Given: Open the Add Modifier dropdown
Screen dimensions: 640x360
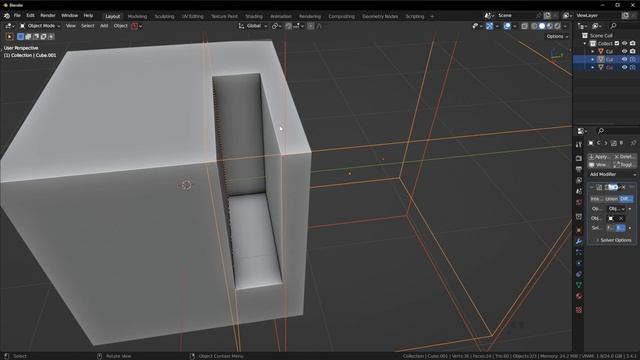Looking at the screenshot, I should click(612, 174).
